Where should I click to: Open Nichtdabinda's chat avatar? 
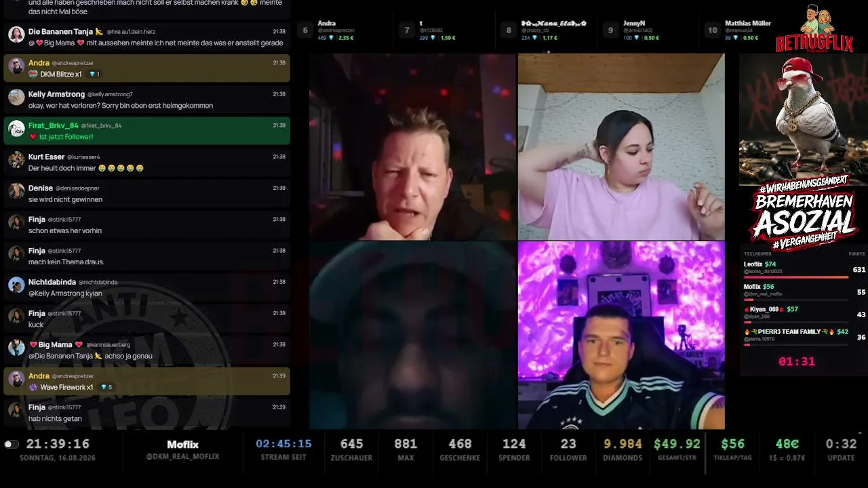16,285
